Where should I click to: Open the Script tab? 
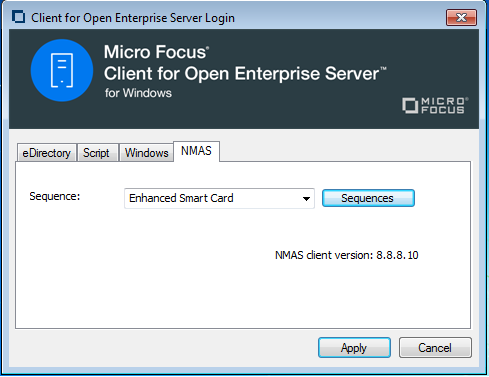tap(96, 153)
